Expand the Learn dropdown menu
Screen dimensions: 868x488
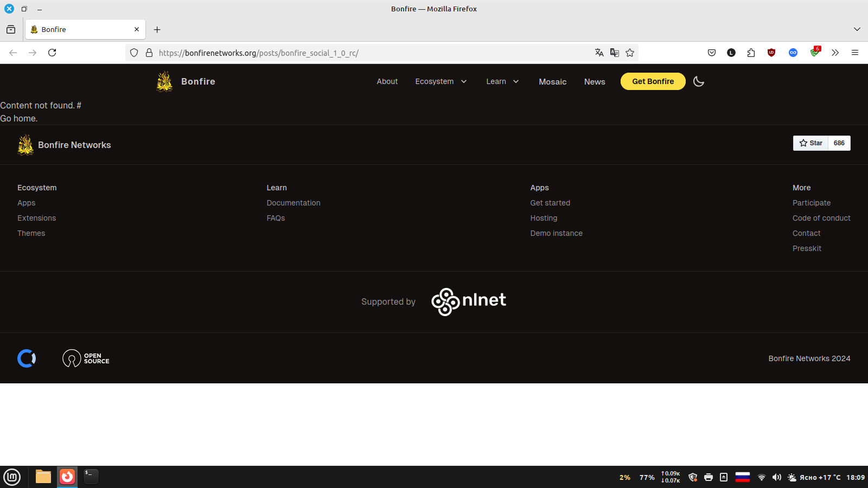[x=502, y=81]
